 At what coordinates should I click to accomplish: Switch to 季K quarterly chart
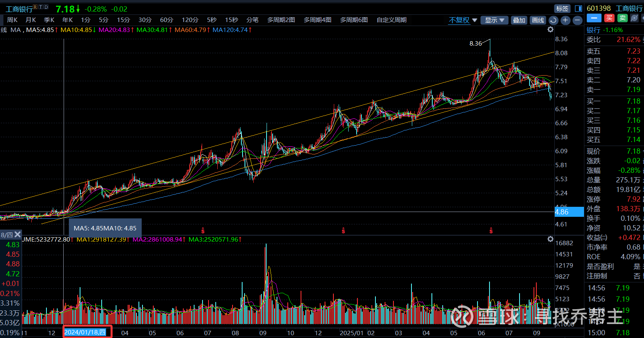point(49,20)
